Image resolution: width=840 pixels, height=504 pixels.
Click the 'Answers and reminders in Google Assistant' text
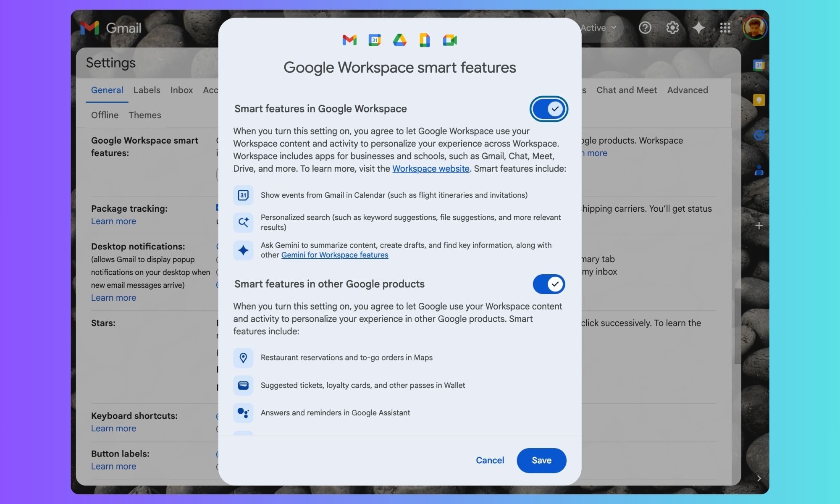point(335,413)
